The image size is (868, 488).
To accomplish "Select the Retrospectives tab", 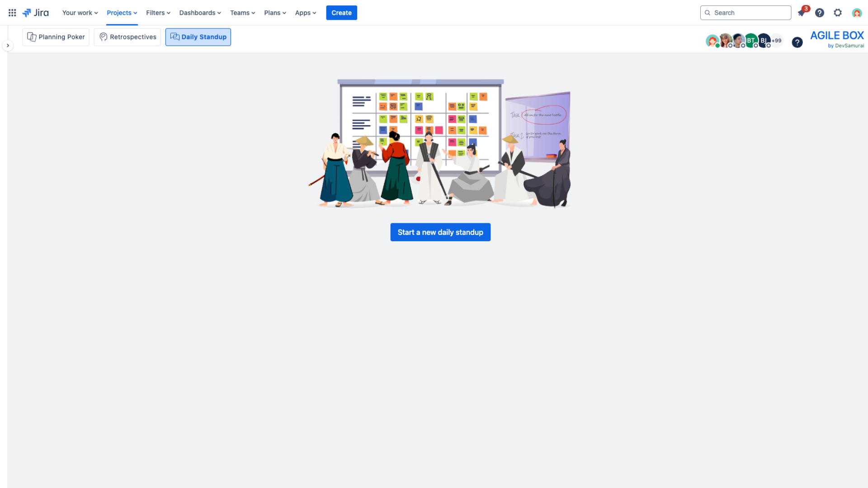I will coord(127,37).
